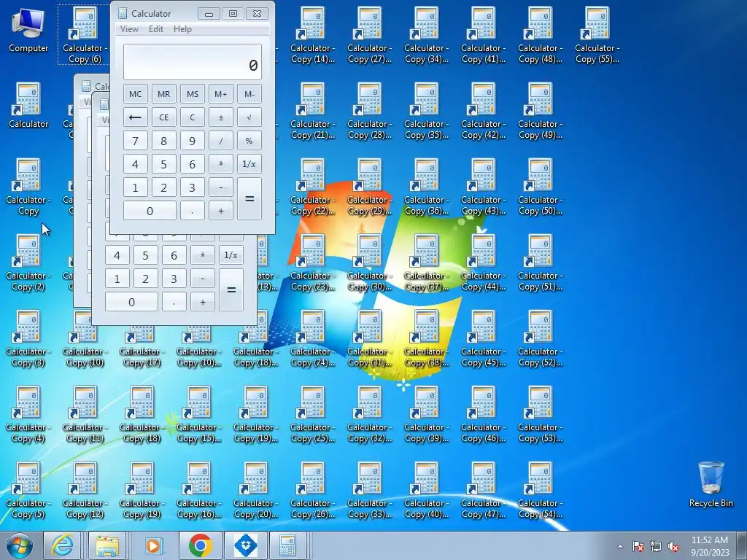
Task: Open the Help menu in front Calculator
Action: pyautogui.click(x=182, y=29)
